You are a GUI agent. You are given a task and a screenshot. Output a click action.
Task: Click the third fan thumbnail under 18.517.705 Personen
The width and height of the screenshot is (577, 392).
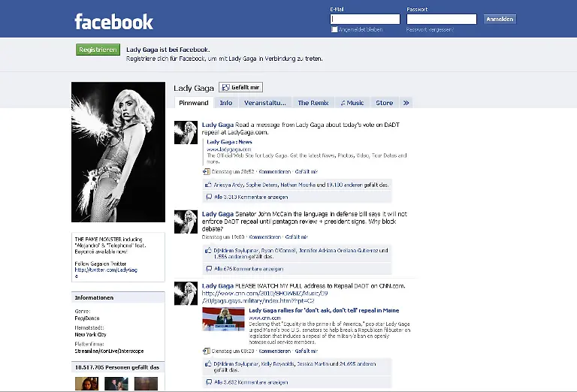click(x=146, y=384)
